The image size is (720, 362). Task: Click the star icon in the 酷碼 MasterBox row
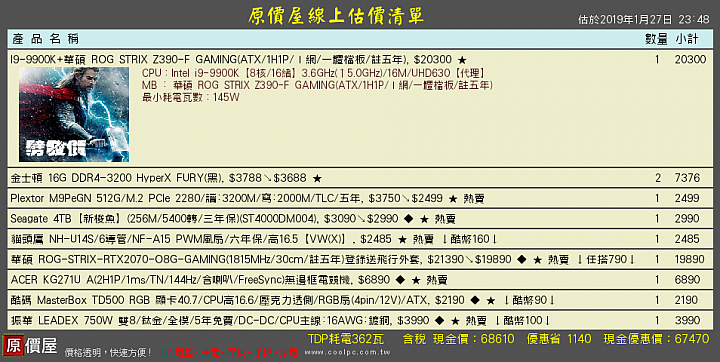pyautogui.click(x=491, y=300)
